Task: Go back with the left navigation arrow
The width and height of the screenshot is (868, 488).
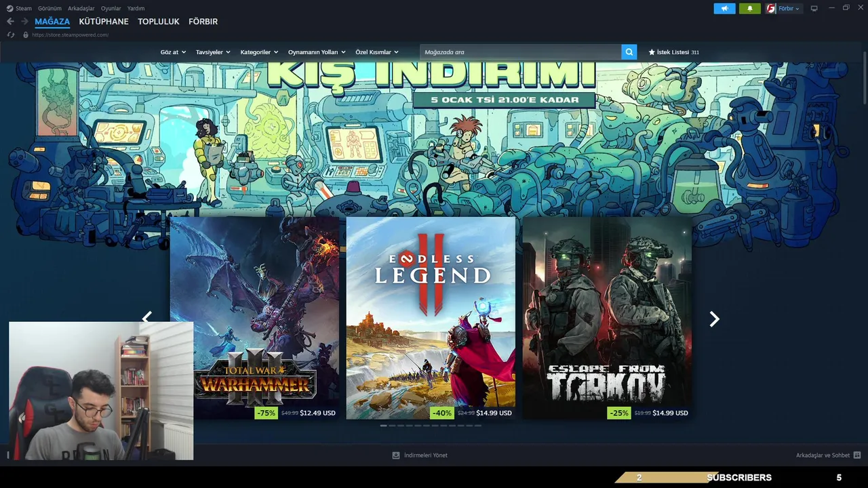Action: [10, 22]
